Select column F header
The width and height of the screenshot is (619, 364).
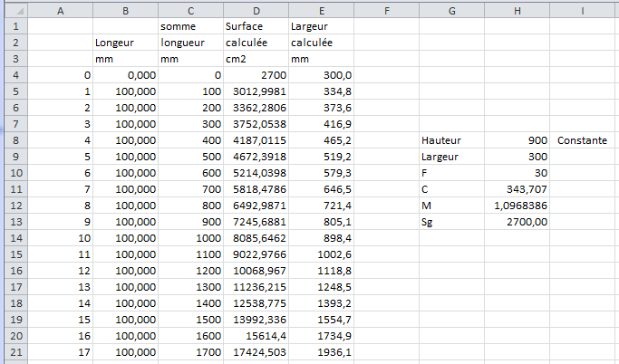[386, 11]
